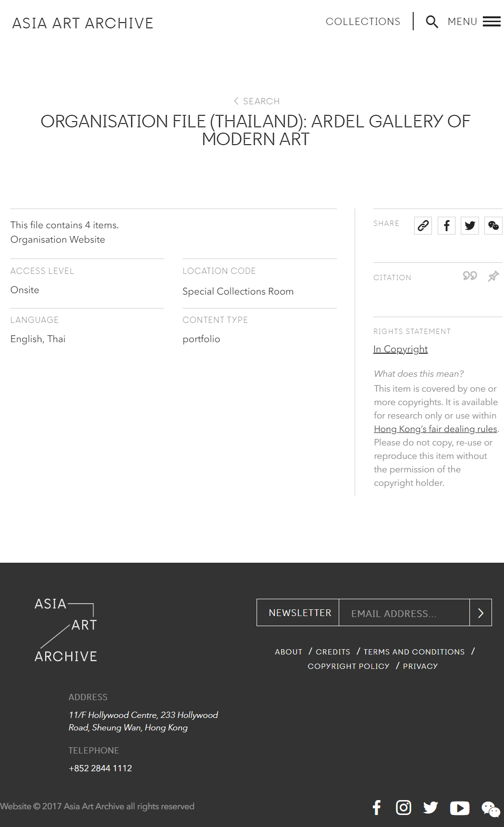Click the Organisation Website text
This screenshot has height=827, width=504.
point(58,239)
